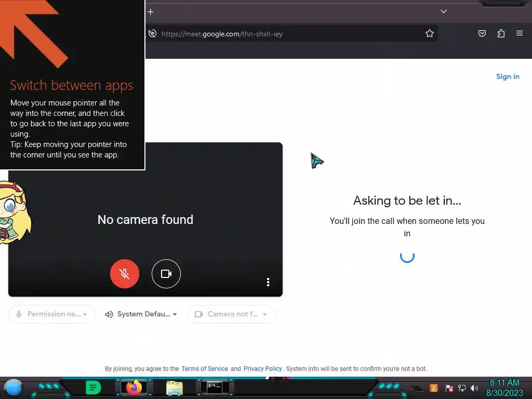Click the Sign in link
This screenshot has height=399, width=532.
point(508,77)
